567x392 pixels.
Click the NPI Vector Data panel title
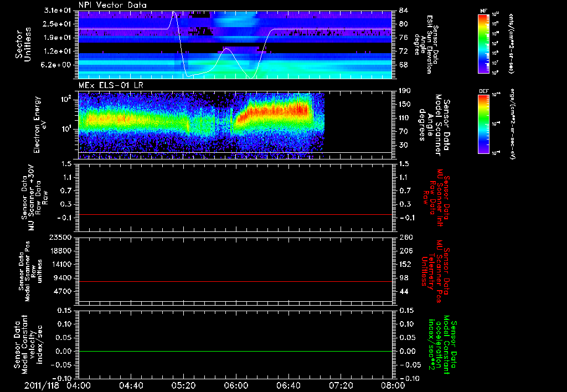(x=113, y=5)
